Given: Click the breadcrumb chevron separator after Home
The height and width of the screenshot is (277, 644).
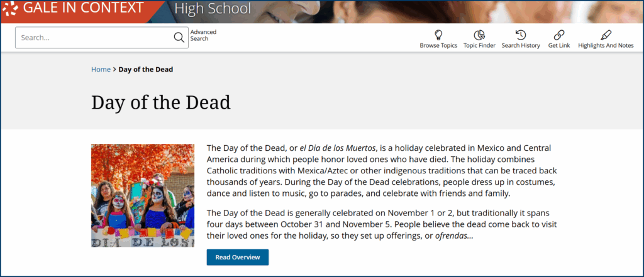Looking at the screenshot, I should click(114, 69).
